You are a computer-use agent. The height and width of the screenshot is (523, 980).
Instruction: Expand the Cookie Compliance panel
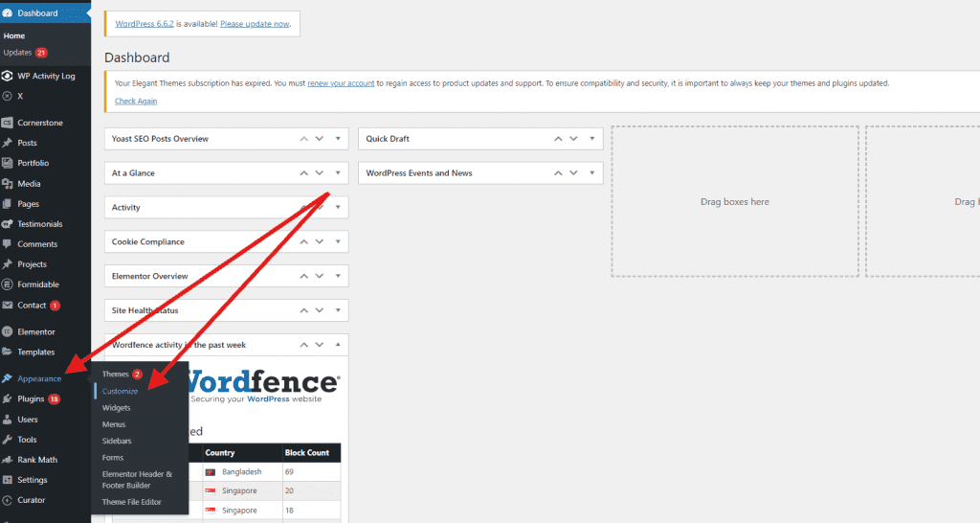(338, 241)
